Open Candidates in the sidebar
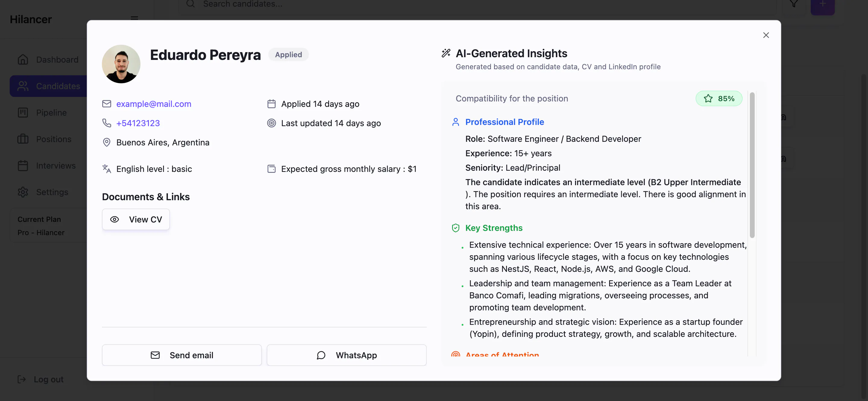 point(48,86)
